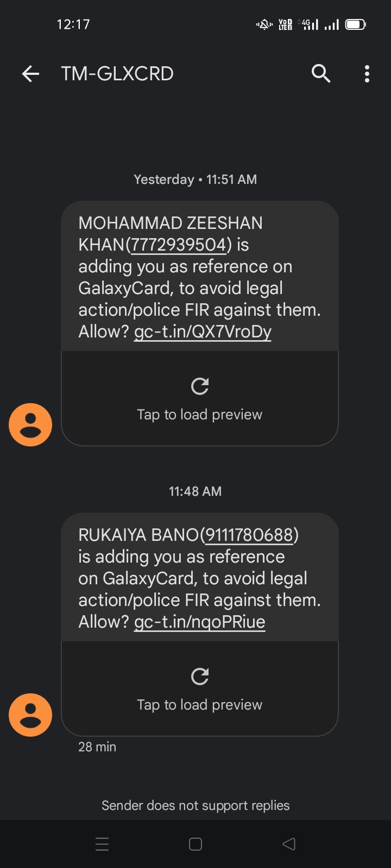Tap the 28 min timestamp label
Screen dimensions: 391x868
97,747
